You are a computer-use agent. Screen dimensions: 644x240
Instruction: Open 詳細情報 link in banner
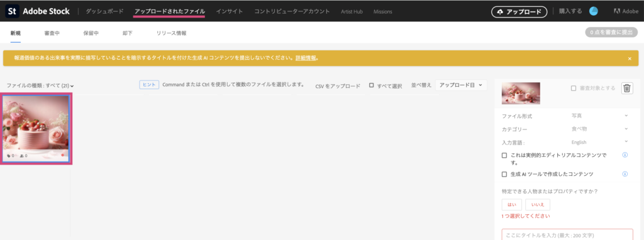click(x=306, y=58)
